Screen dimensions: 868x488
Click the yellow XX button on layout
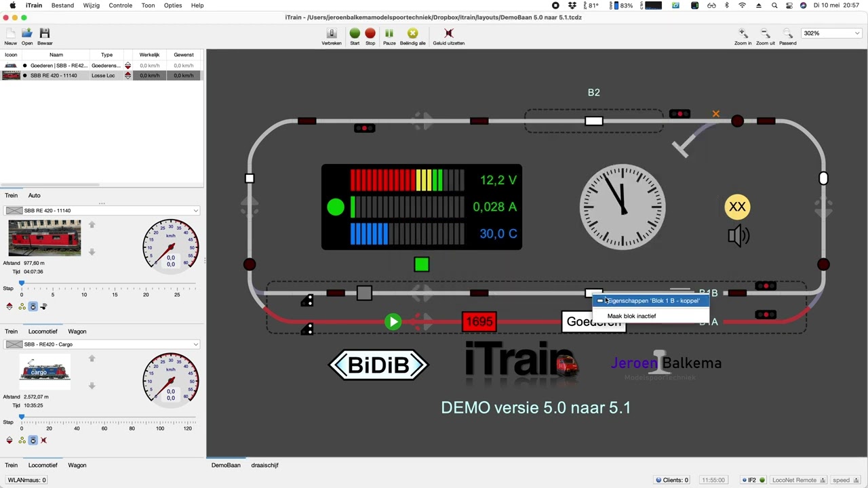tap(737, 207)
